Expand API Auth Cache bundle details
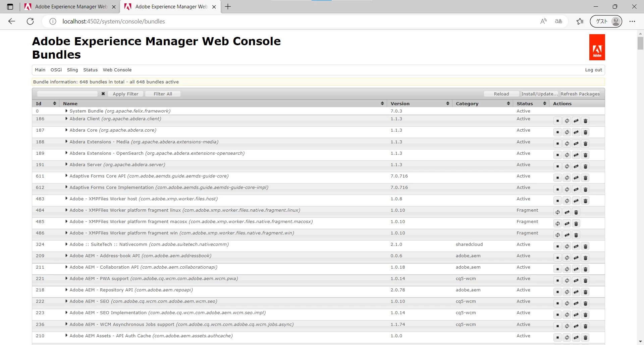This screenshot has height=345, width=644. coord(66,336)
